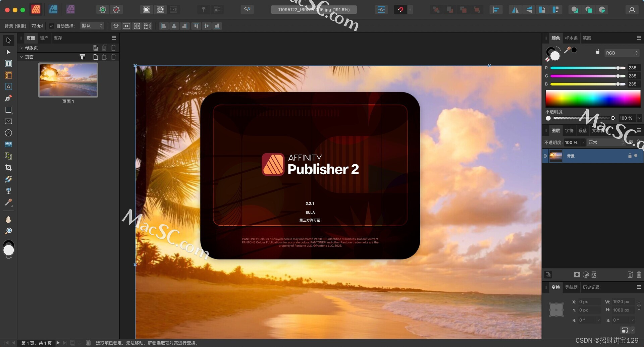Click the colour opacity slider
This screenshot has width=644, height=347.
coord(584,118)
